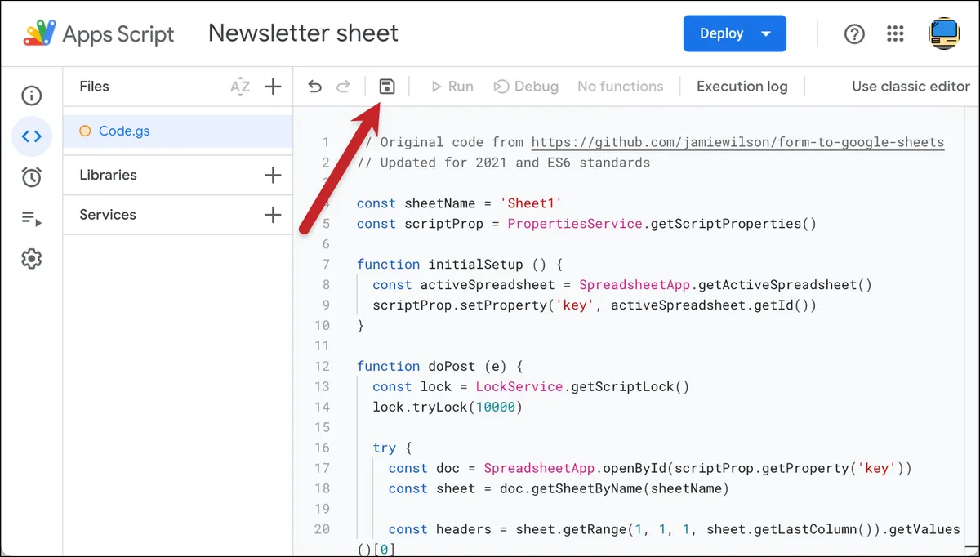This screenshot has height=557, width=980.
Task: Add a new file with plus icon
Action: pos(274,87)
